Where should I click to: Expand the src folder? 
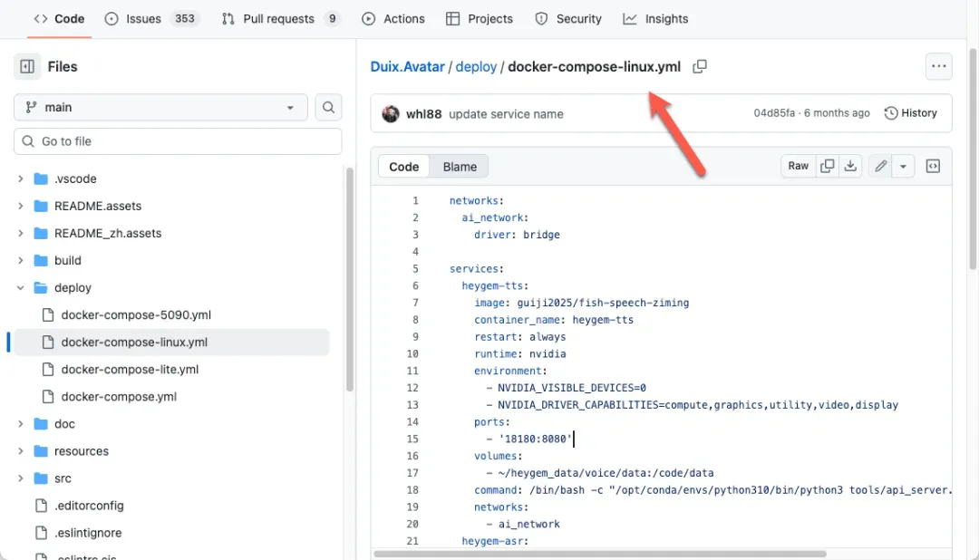(21, 478)
